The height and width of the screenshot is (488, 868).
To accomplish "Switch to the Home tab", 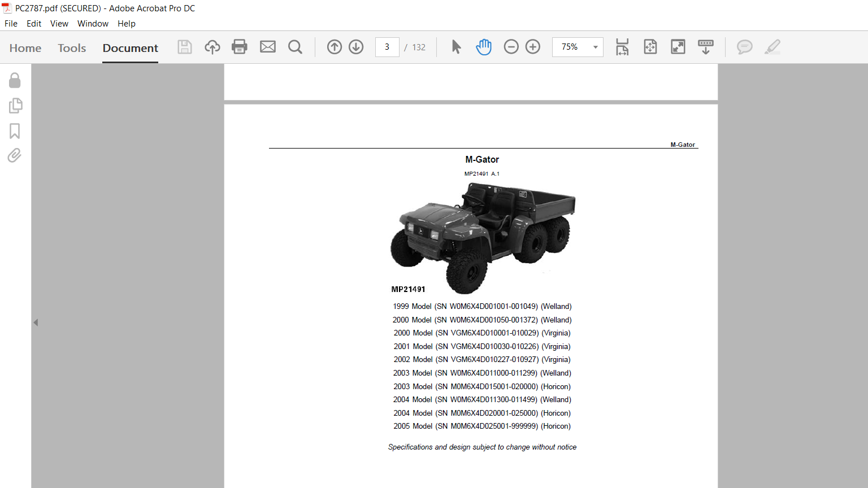I will (25, 48).
